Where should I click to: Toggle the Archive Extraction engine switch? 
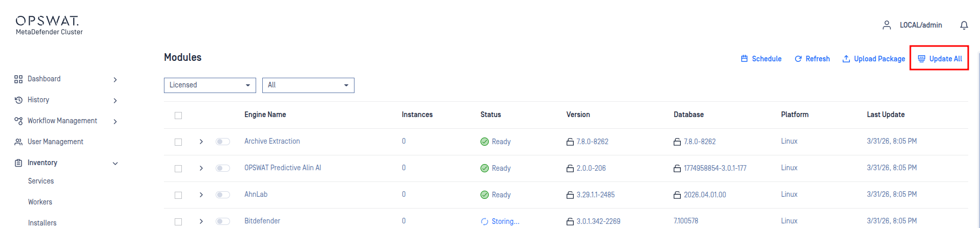pyautogui.click(x=223, y=142)
